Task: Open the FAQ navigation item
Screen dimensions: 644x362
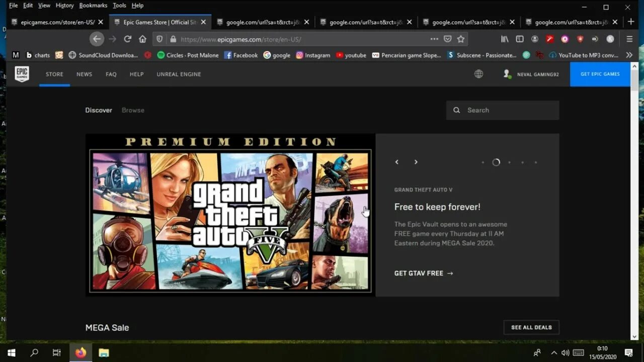Action: pyautogui.click(x=111, y=74)
